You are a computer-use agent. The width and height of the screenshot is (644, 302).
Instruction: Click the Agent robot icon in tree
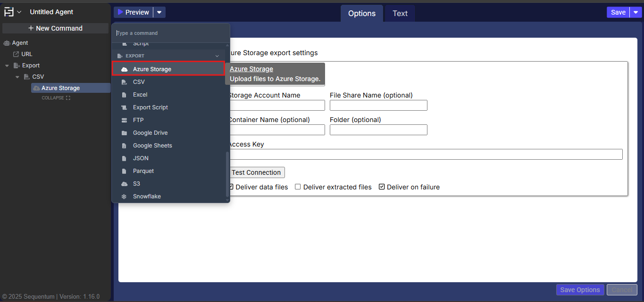tap(7, 43)
